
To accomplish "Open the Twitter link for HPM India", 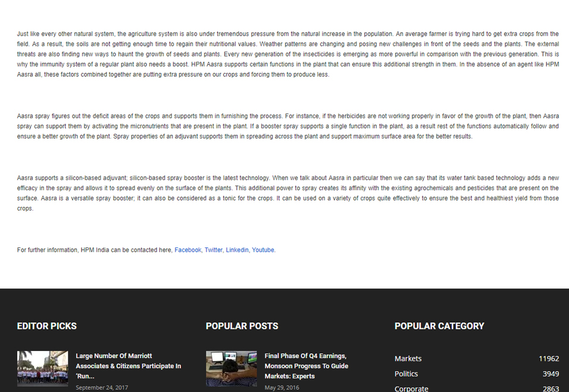I will (x=213, y=250).
